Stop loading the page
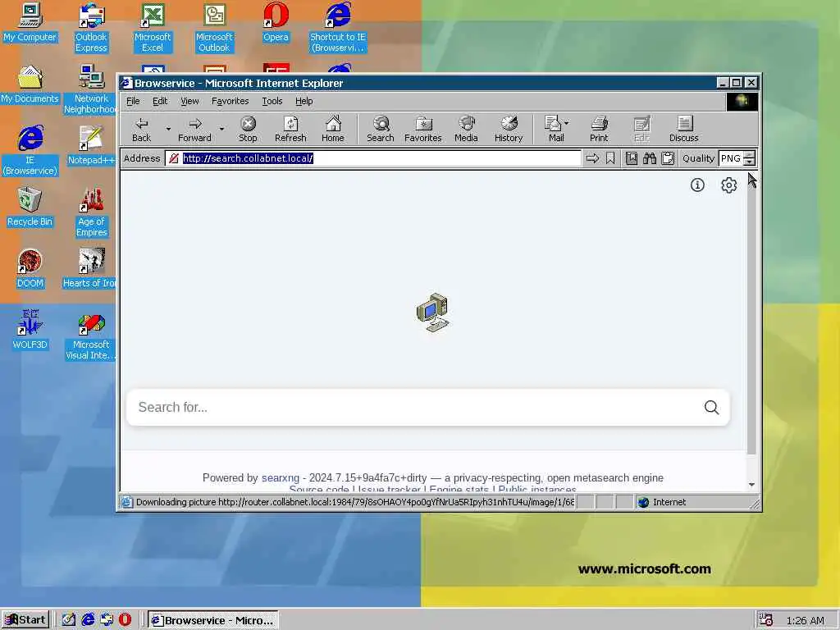 tap(248, 129)
